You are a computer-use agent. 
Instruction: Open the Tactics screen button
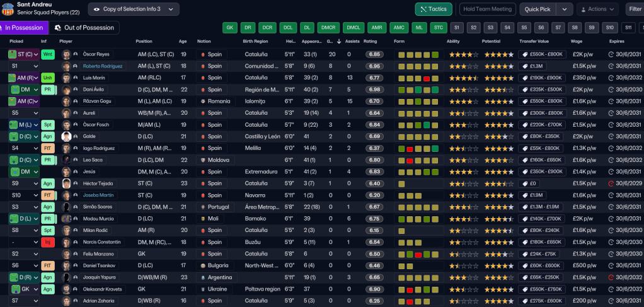(x=434, y=9)
